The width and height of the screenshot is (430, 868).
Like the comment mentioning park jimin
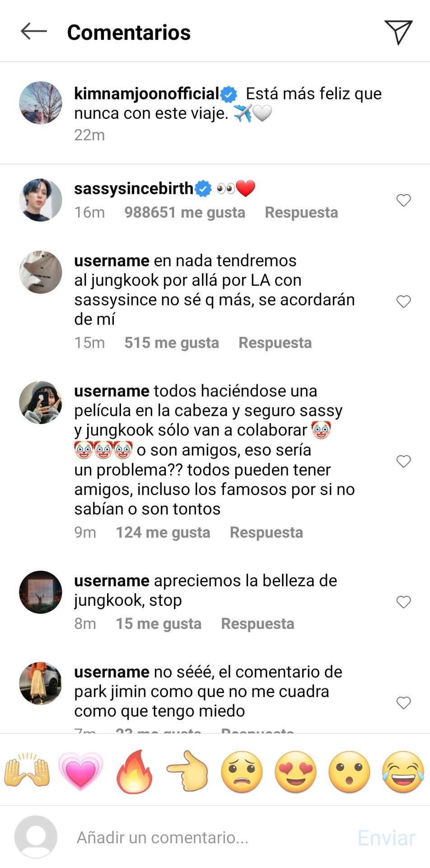click(403, 703)
